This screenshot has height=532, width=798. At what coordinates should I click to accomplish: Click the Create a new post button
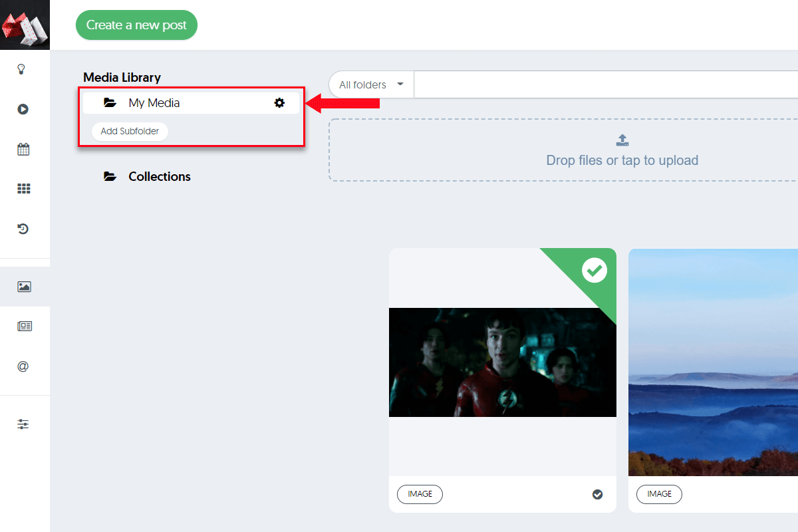coord(136,25)
